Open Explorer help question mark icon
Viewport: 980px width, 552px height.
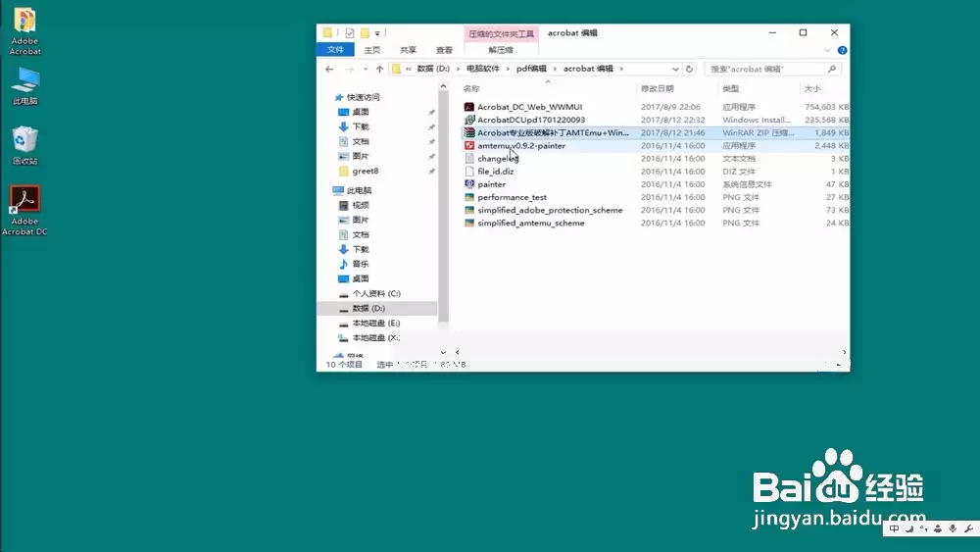tap(842, 51)
